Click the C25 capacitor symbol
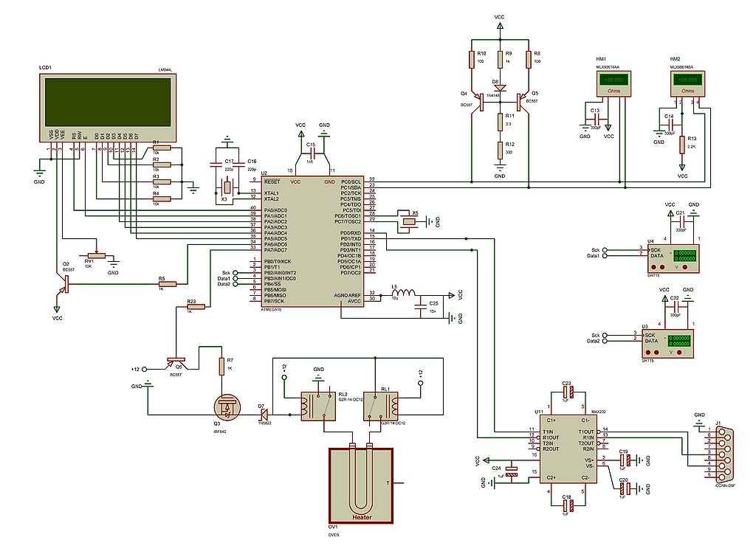The width and height of the screenshot is (756, 557). tap(421, 307)
